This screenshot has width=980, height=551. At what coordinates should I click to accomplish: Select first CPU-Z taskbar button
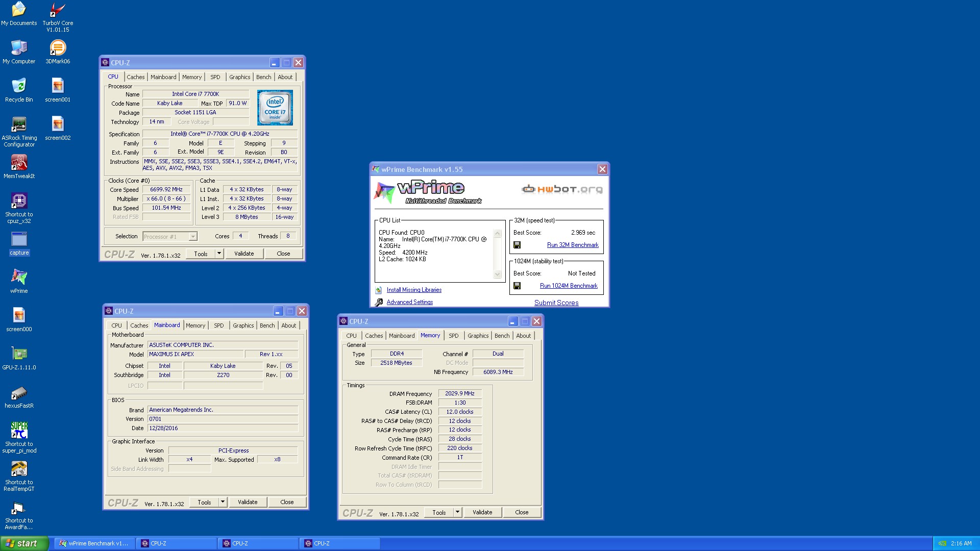[177, 543]
